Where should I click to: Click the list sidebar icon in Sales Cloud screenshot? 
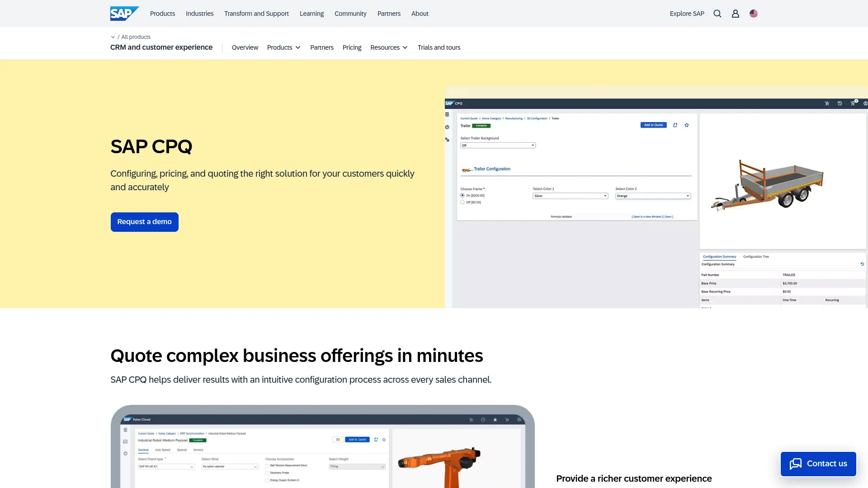click(125, 441)
